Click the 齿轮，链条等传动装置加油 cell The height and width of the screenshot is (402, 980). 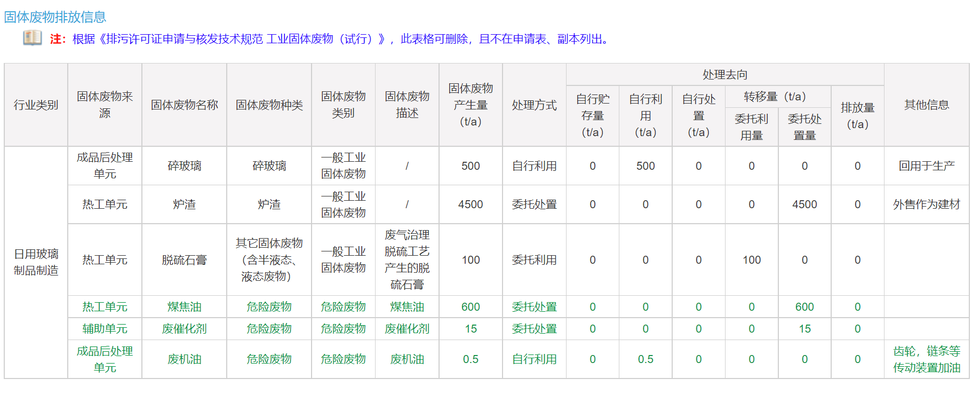(927, 359)
